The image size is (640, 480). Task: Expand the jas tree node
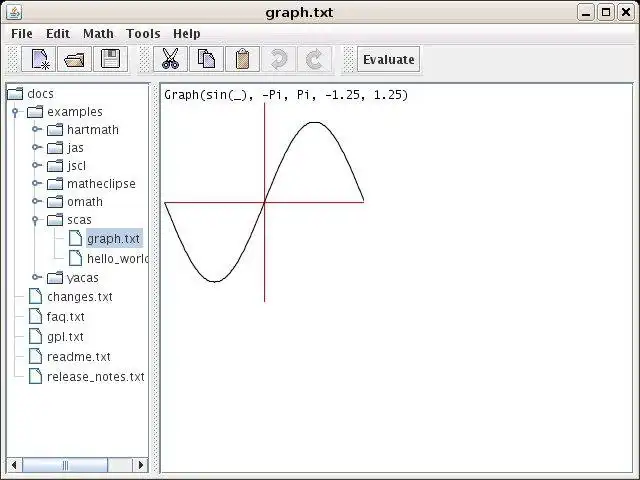[36, 147]
